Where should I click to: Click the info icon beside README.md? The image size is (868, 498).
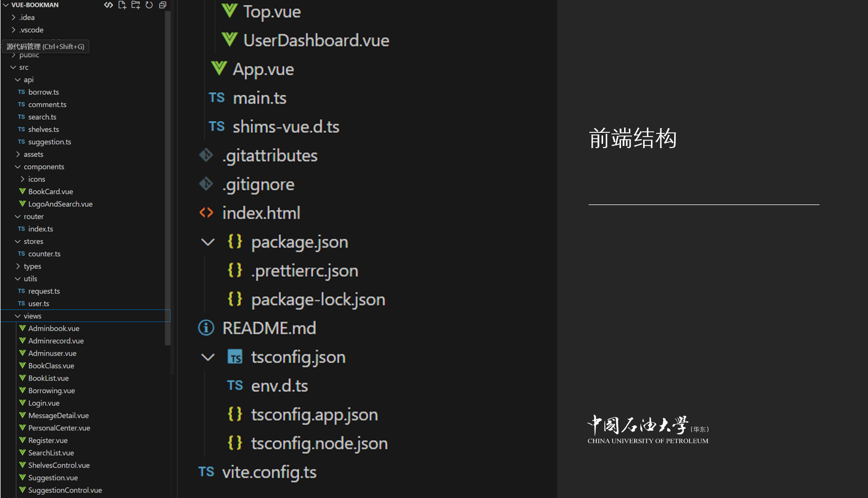click(x=206, y=328)
